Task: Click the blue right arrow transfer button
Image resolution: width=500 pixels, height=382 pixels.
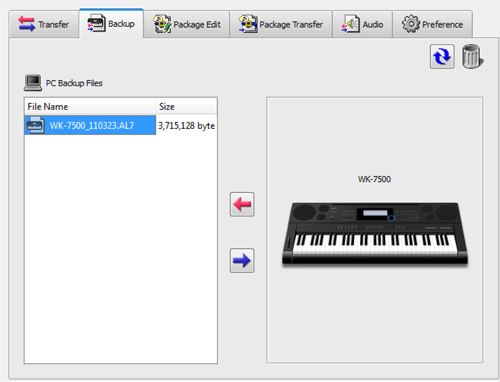Action: click(x=242, y=260)
